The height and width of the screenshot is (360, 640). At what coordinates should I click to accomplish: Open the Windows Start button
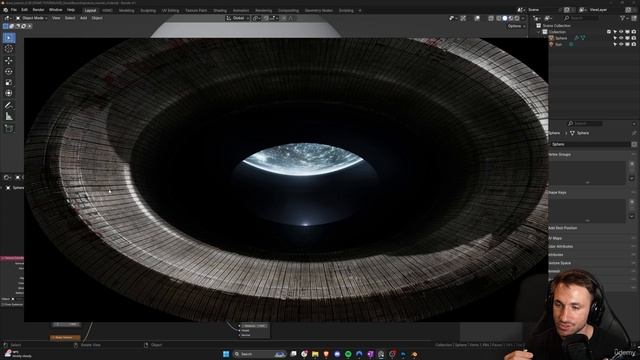click(226, 354)
